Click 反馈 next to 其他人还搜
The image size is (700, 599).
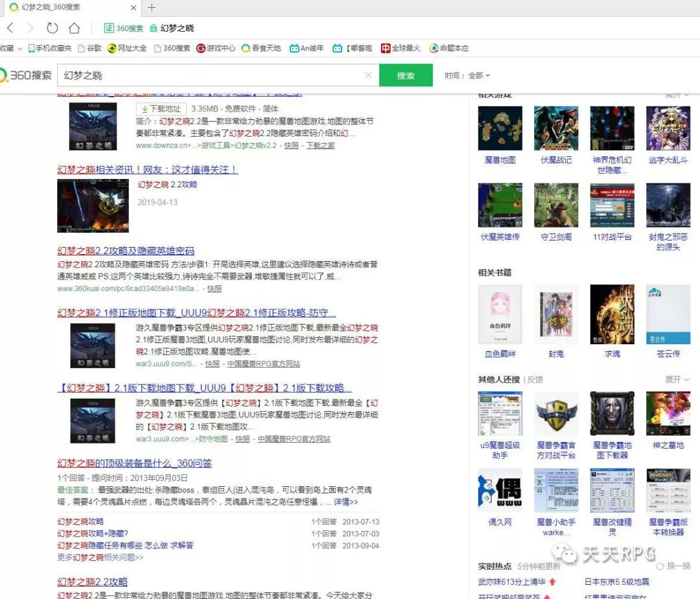pyautogui.click(x=535, y=379)
